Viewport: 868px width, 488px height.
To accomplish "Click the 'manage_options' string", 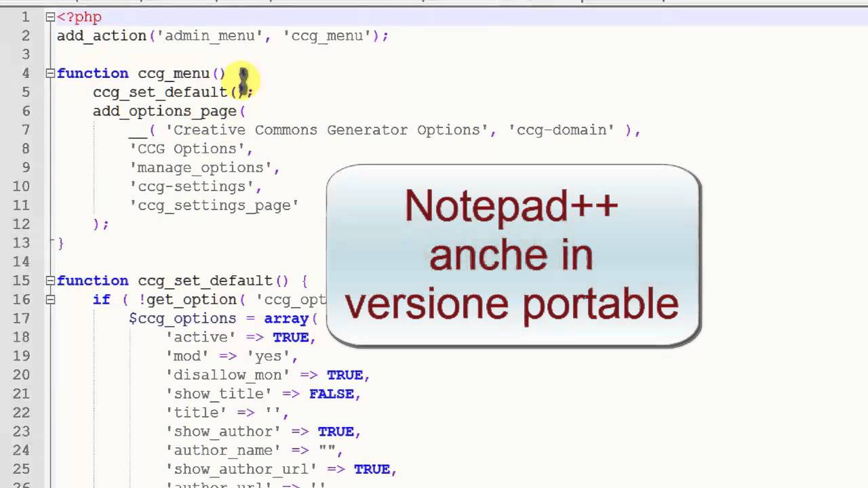I will pyautogui.click(x=201, y=167).
